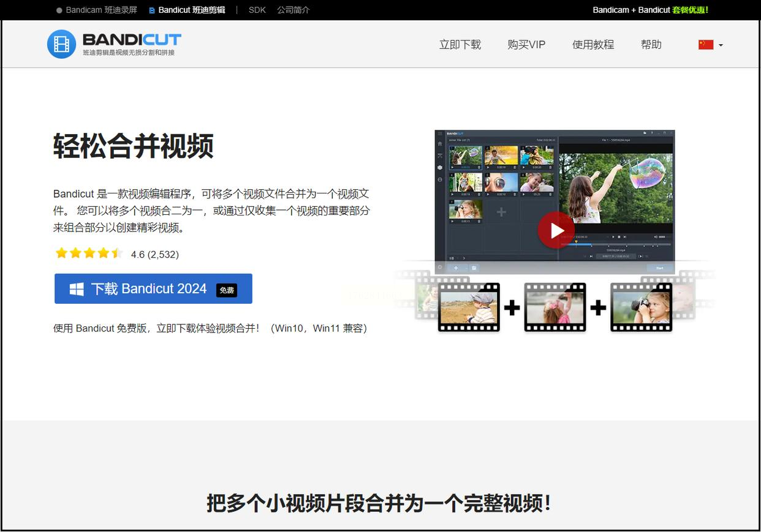The image size is (761, 532).
Task: Click the add-file plus button in app footer
Action: pyautogui.click(x=456, y=268)
